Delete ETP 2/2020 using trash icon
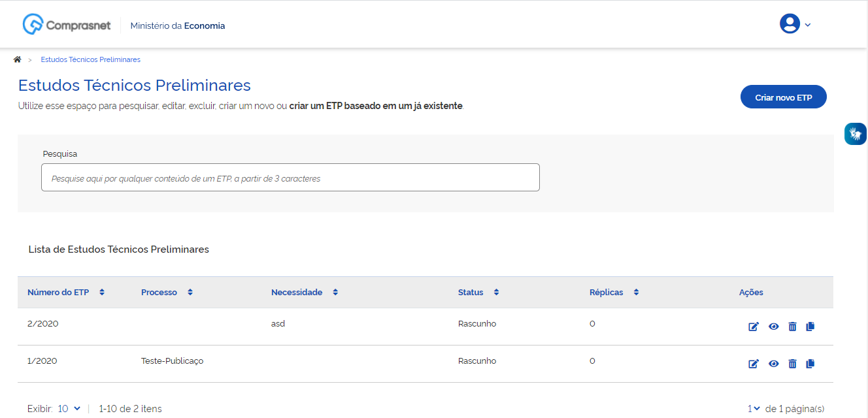The height and width of the screenshot is (418, 868). pos(792,327)
